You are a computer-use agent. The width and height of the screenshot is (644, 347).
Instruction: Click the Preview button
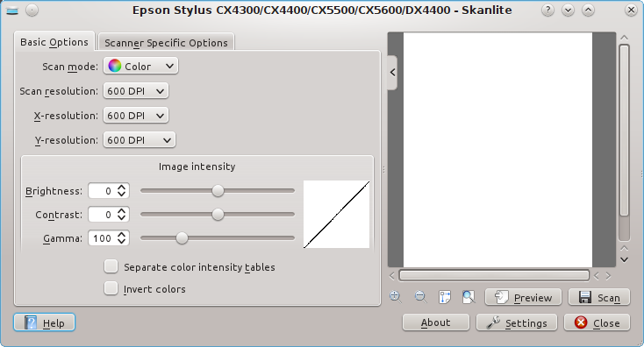click(523, 297)
